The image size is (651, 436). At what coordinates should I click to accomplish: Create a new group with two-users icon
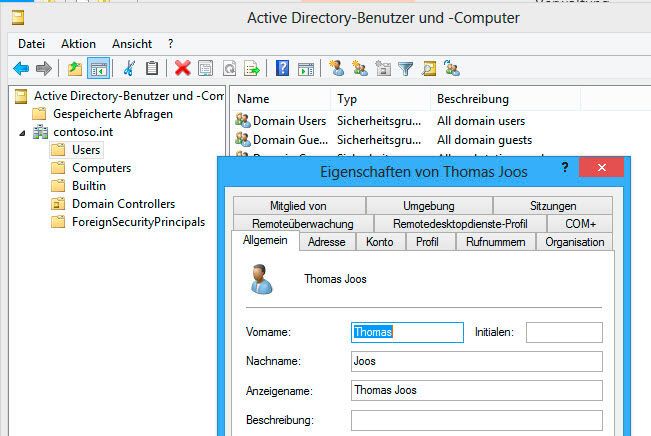(x=360, y=68)
